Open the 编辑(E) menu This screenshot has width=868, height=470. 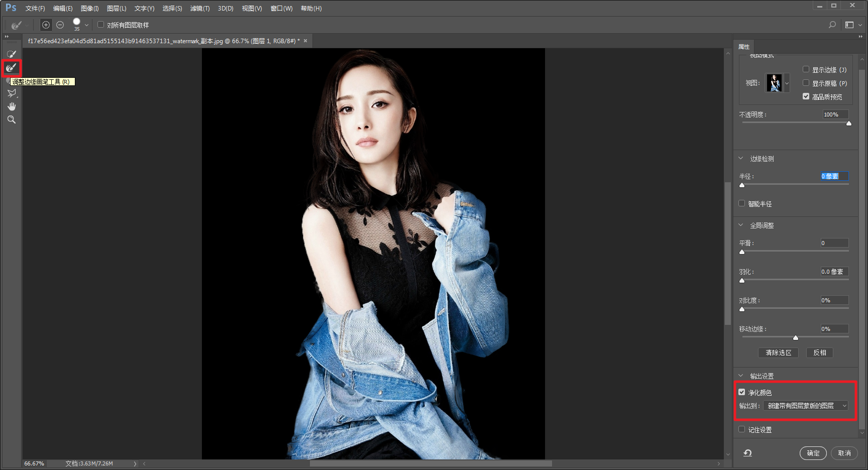(x=63, y=9)
